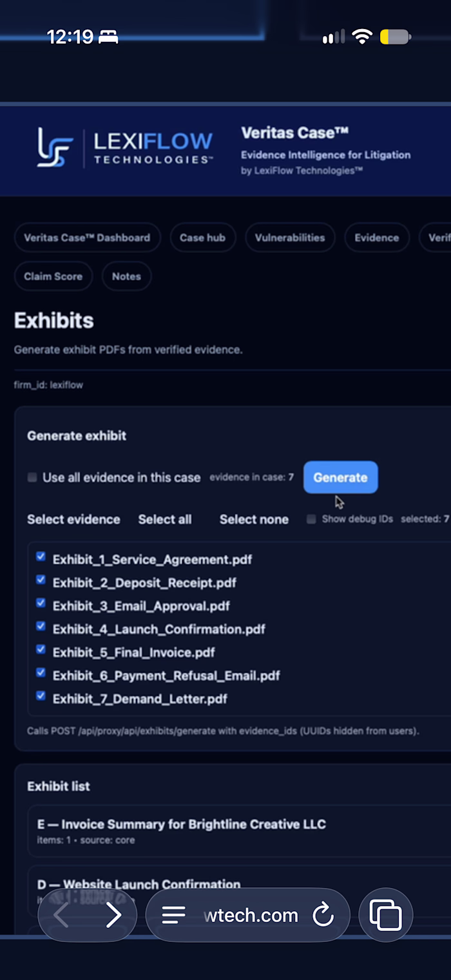
Task: Tap the sleep focus bed icon
Action: point(108,37)
